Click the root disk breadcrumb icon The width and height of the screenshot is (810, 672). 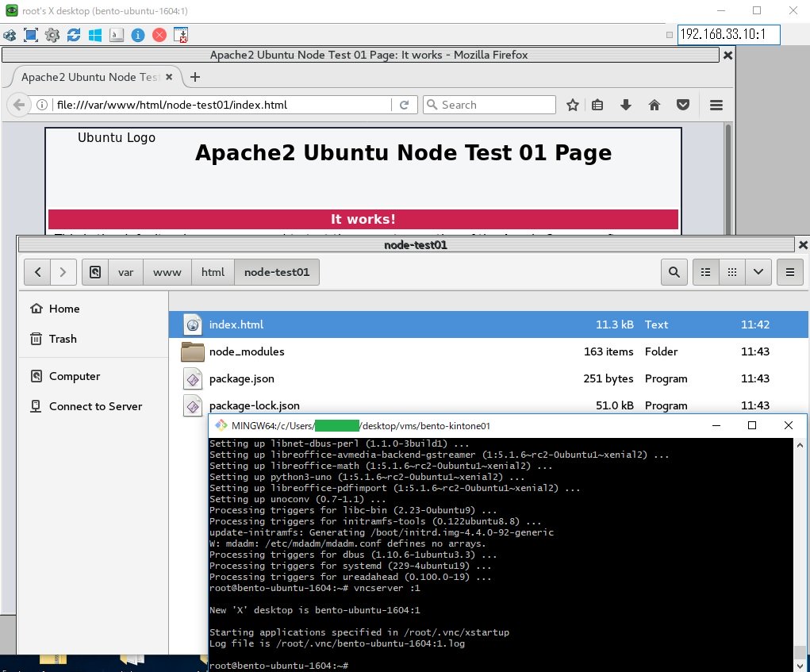tap(95, 272)
